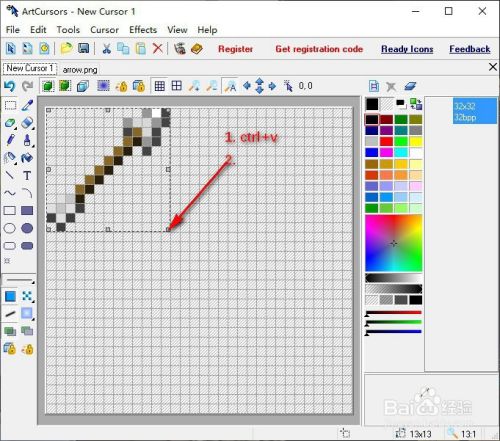Image resolution: width=500 pixels, height=441 pixels.
Task: Select the line drawing tool
Action: point(10,176)
